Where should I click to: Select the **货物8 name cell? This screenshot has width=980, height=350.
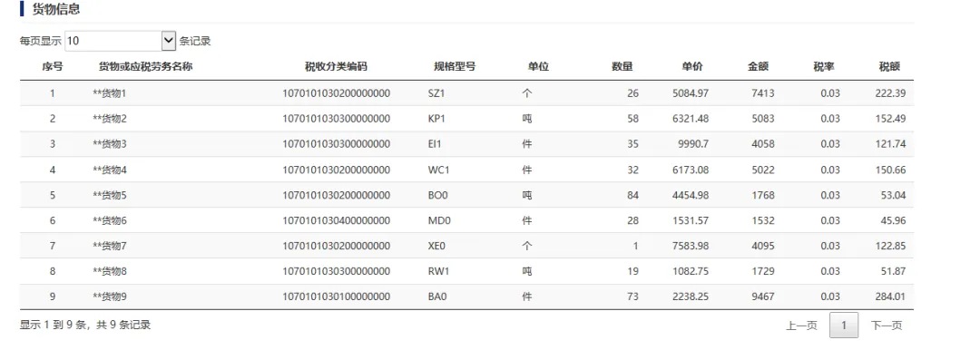pos(110,271)
